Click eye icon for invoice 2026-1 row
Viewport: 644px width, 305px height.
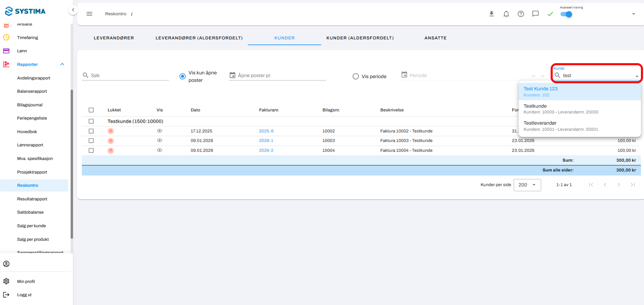click(x=160, y=140)
